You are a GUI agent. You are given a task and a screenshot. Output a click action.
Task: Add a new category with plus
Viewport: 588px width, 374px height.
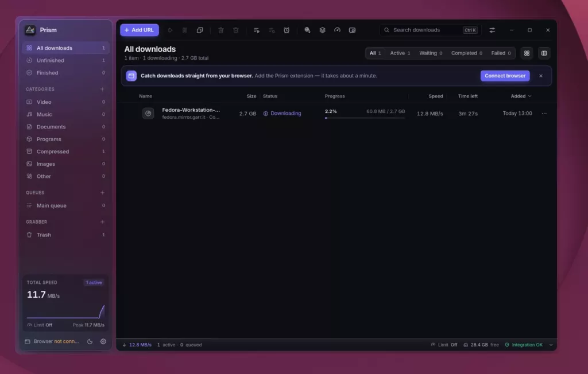click(102, 89)
